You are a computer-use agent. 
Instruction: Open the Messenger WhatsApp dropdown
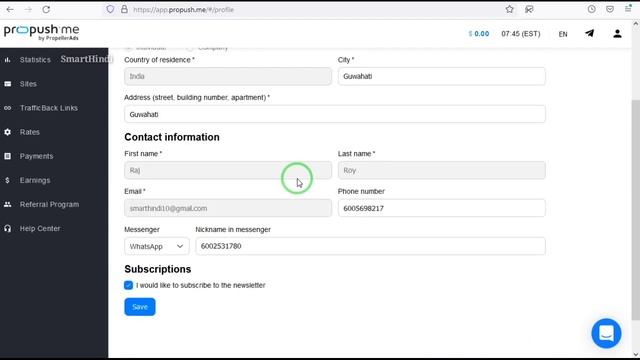point(157,246)
